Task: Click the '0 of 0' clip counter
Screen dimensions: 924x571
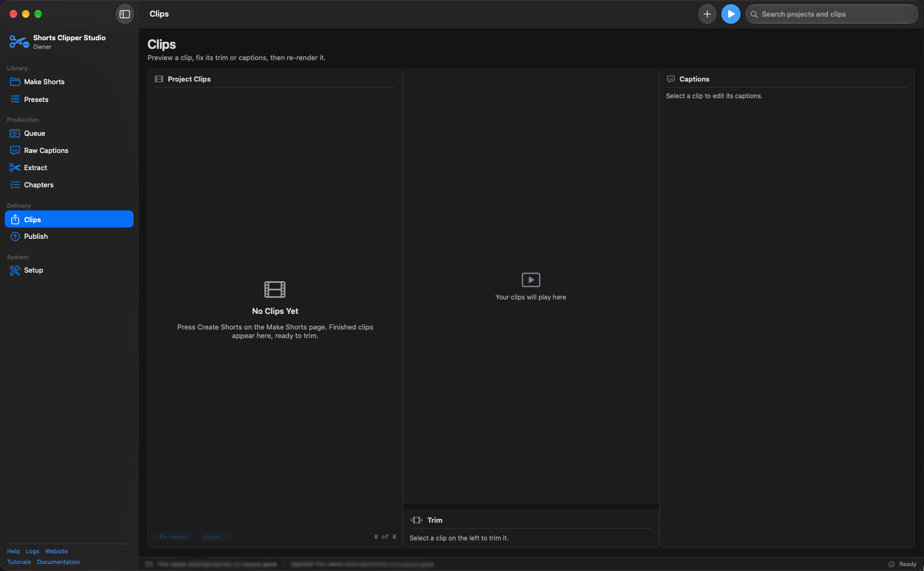Action: point(385,537)
